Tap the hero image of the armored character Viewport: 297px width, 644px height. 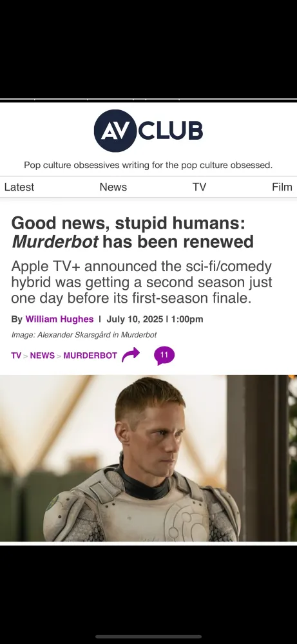click(148, 458)
